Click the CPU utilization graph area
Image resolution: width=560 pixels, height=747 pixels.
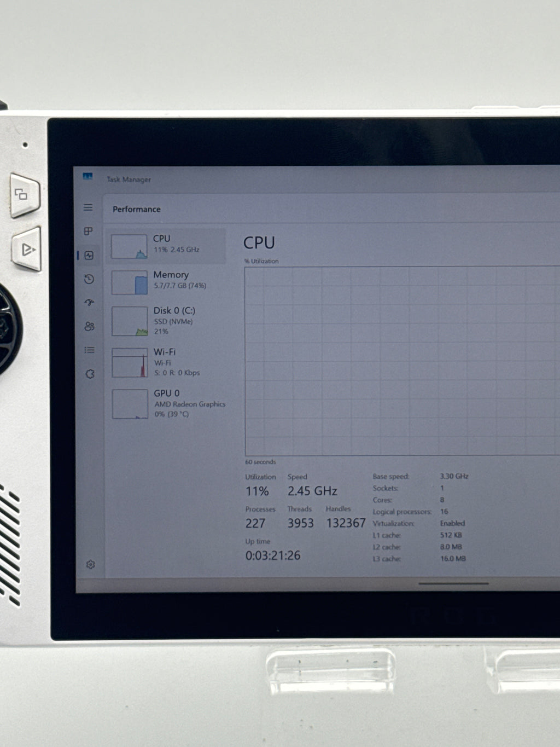click(402, 361)
